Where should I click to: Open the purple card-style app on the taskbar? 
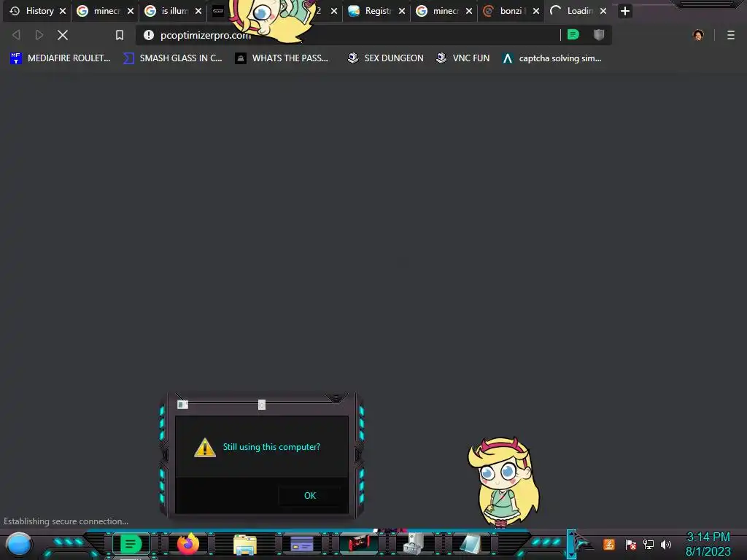(x=301, y=544)
